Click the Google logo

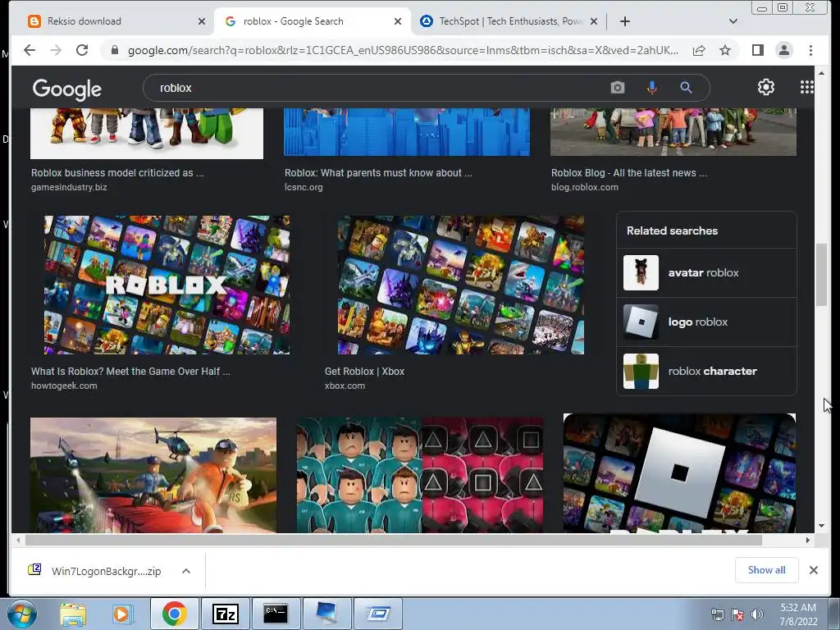pos(67,89)
